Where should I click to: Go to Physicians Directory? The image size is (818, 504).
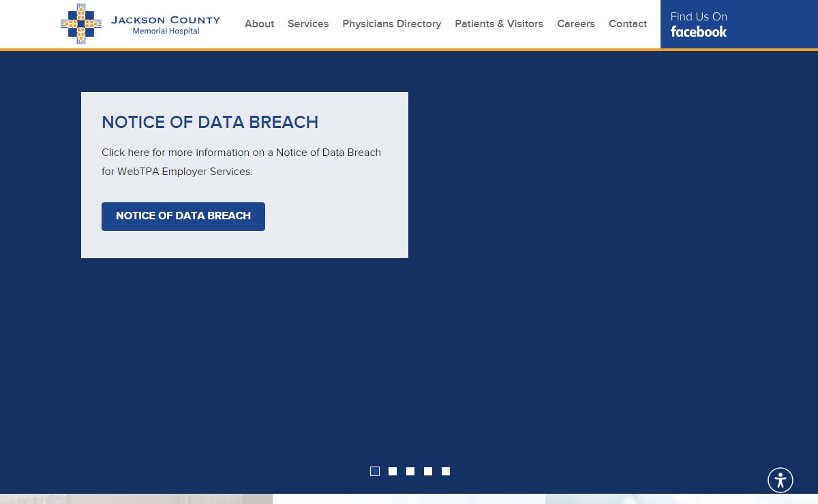(x=391, y=24)
